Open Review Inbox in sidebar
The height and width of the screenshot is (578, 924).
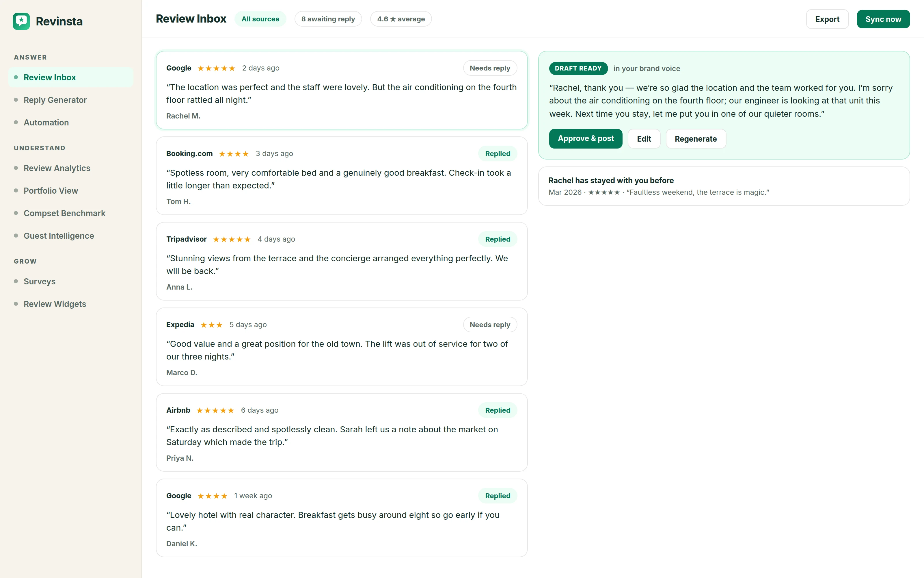point(71,77)
